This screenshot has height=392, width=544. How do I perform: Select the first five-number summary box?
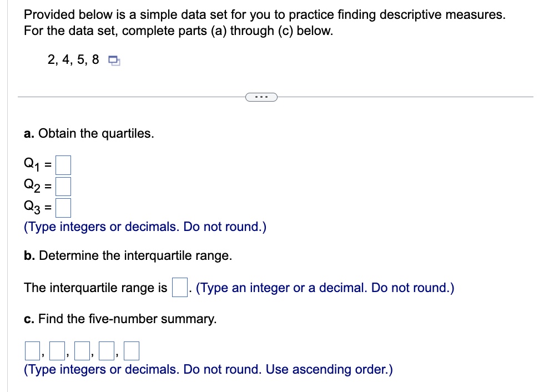(x=32, y=351)
